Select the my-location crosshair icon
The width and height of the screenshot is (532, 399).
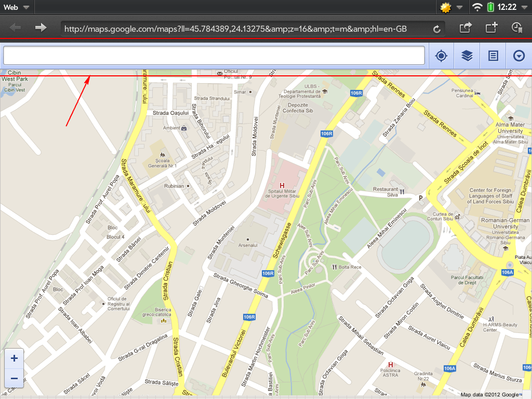(441, 56)
